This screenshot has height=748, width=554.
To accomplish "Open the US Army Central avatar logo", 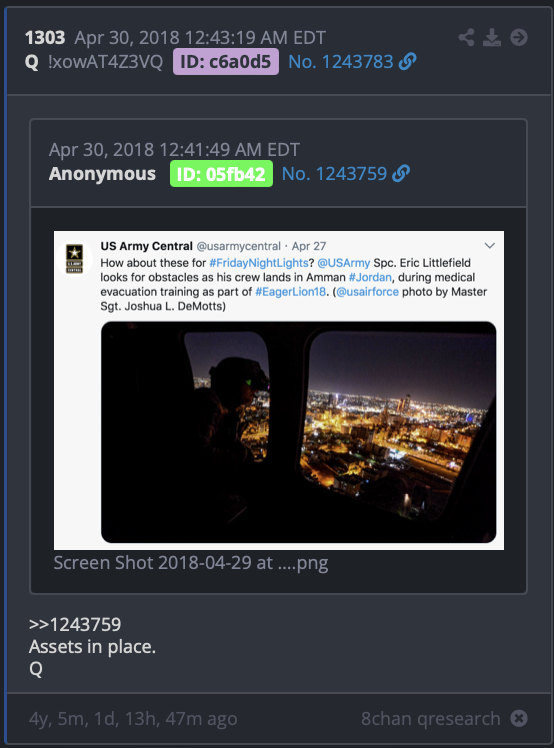I will click(x=74, y=259).
